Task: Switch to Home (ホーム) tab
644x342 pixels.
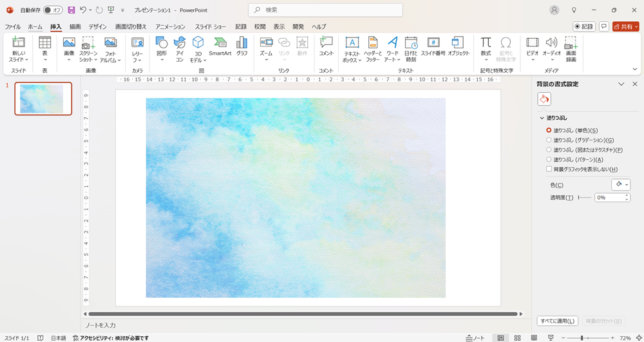Action: [x=35, y=26]
